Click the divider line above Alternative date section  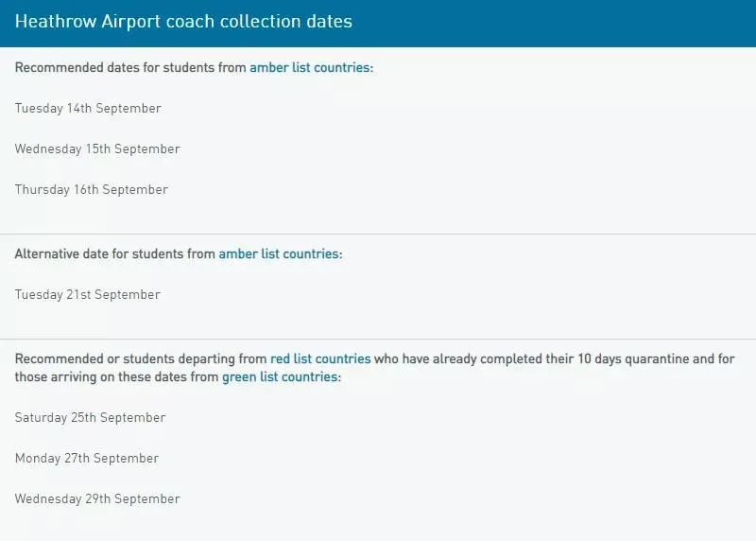tap(378, 234)
